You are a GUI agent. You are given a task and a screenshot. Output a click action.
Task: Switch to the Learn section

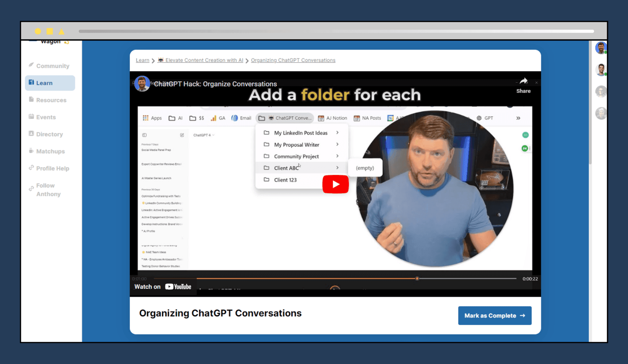tap(44, 83)
